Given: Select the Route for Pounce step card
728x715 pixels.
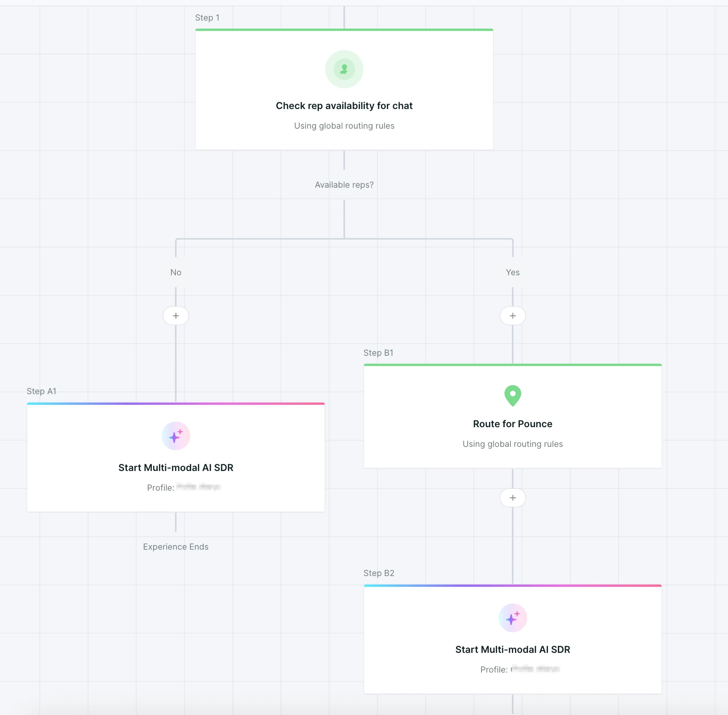Looking at the screenshot, I should [513, 416].
